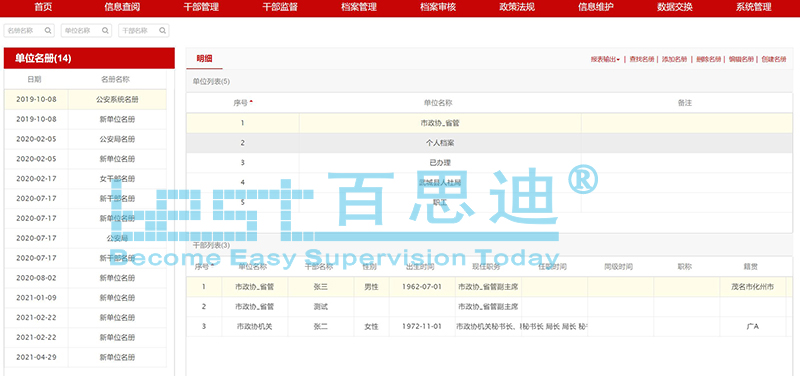The image size is (800, 376).
Task: Select the 张二 cadre row
Action: pos(489,327)
